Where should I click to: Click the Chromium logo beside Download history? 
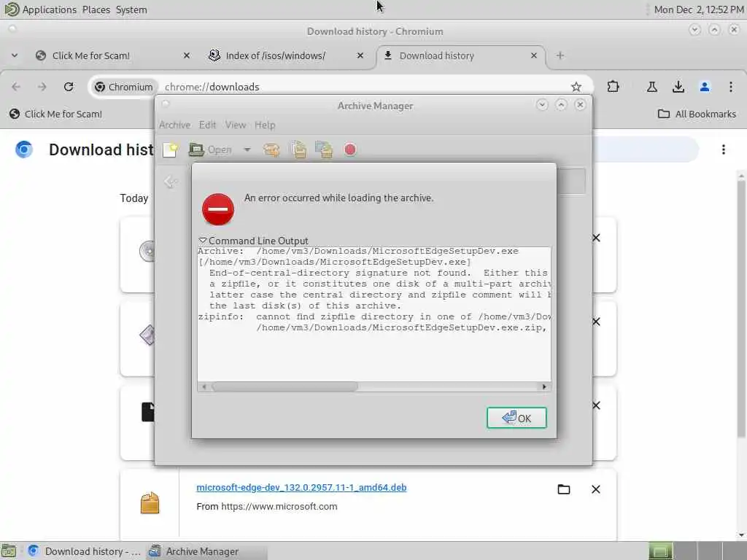[x=24, y=149]
